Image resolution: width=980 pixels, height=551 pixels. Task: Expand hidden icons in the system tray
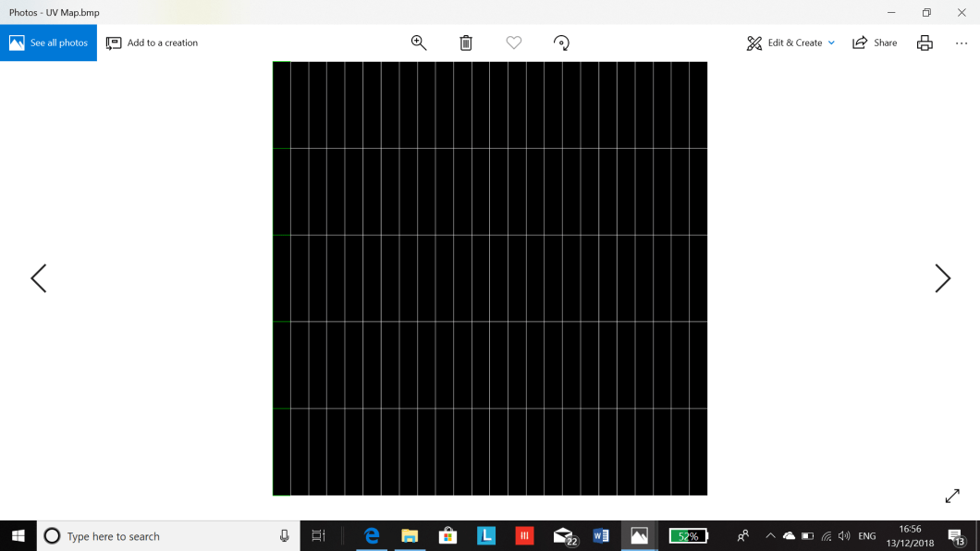coord(769,535)
